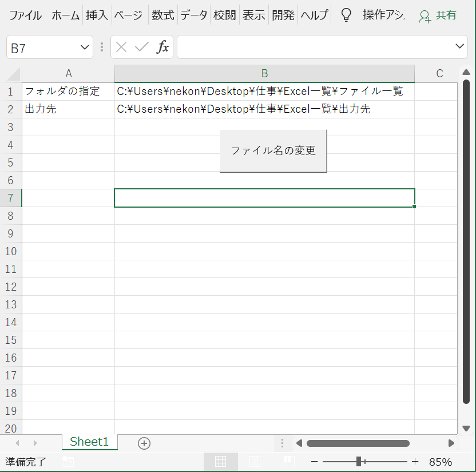Click the zoom in plus icon
The image size is (476, 472).
(415, 462)
